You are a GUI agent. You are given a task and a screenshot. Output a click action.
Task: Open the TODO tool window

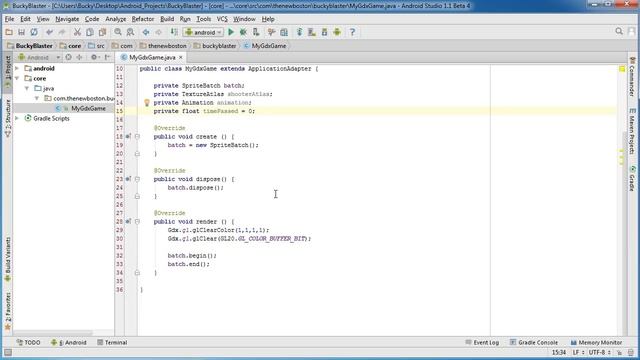point(29,342)
